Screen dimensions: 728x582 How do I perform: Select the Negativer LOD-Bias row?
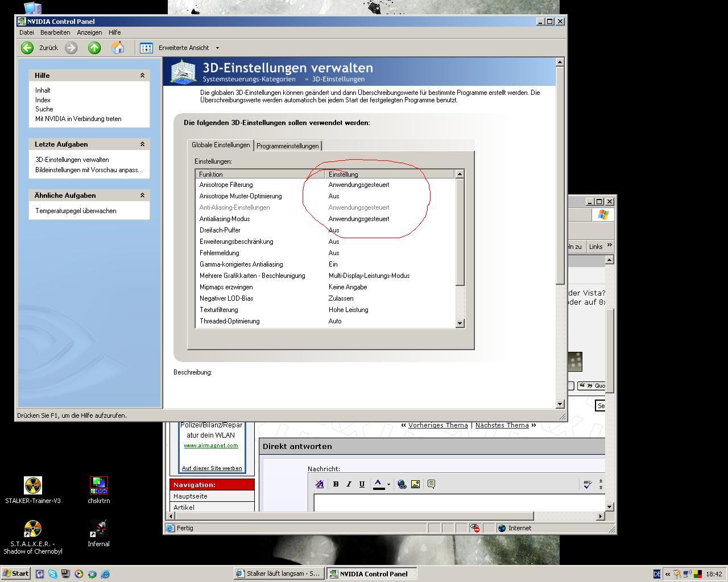[325, 298]
